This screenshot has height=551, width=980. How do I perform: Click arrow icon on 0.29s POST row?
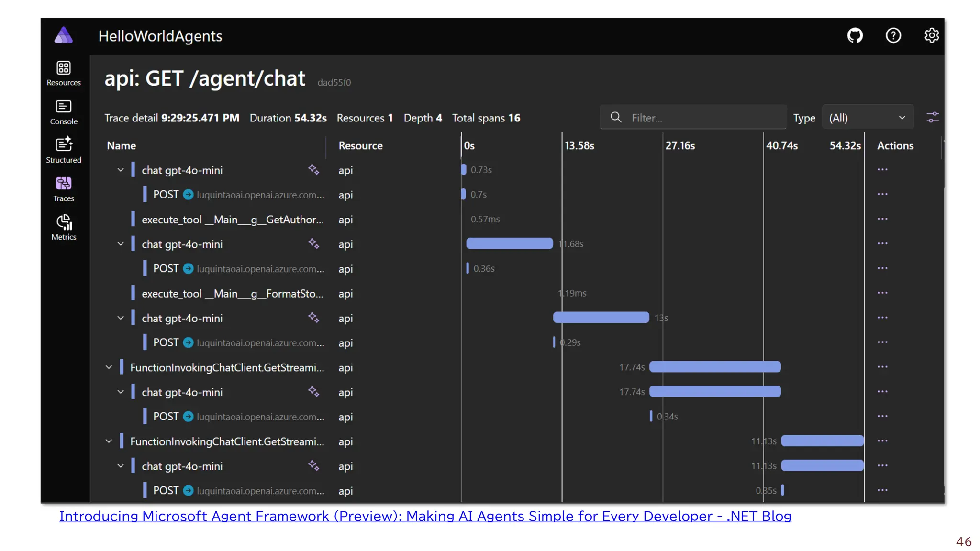(189, 342)
